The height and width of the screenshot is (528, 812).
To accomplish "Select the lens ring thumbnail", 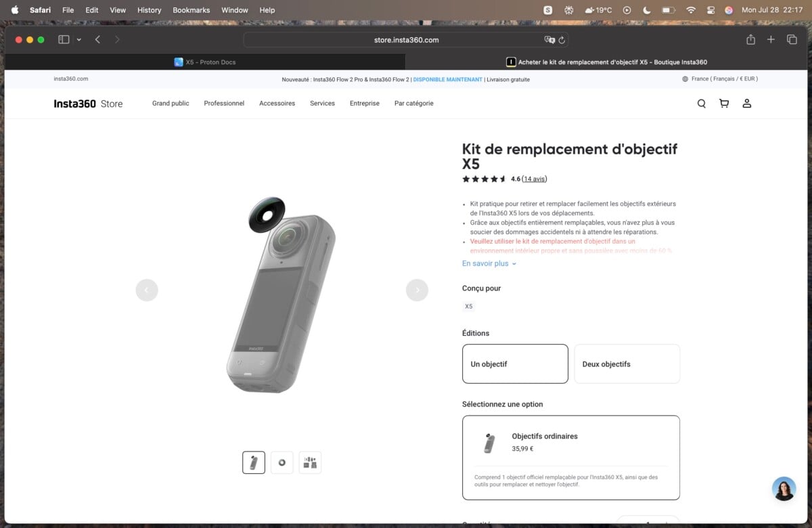I will pyautogui.click(x=282, y=462).
